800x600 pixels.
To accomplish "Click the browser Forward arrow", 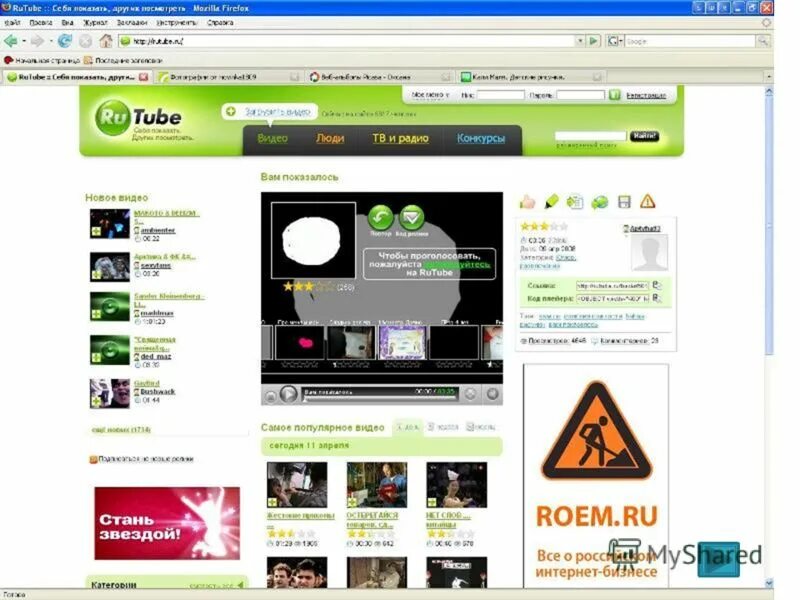I will tap(37, 41).
